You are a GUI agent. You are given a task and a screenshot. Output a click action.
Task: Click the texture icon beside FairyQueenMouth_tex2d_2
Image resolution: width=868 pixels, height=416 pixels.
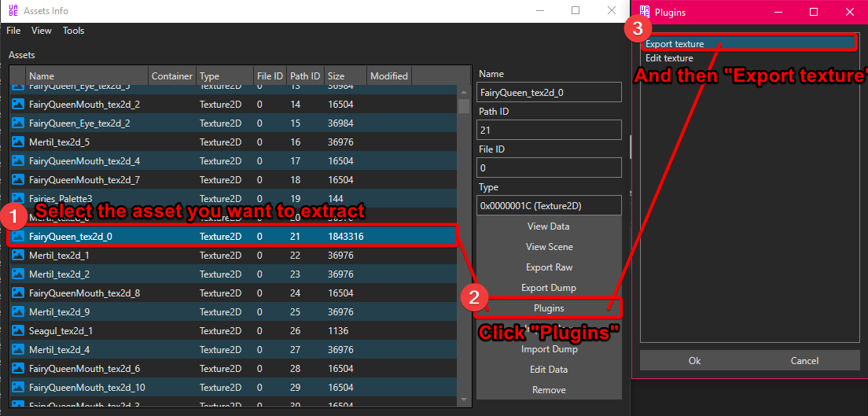tap(18, 104)
